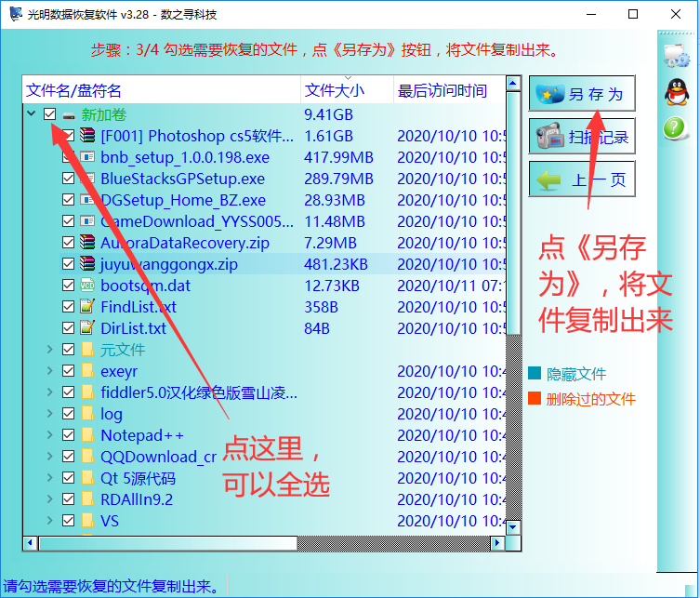Click the exe icon of GameDownload_YYSS005
Viewport: 700px width, 598px height.
[x=87, y=221]
